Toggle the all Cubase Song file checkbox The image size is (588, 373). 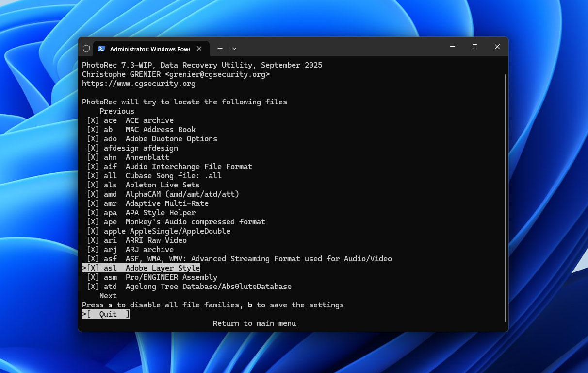[x=93, y=176]
